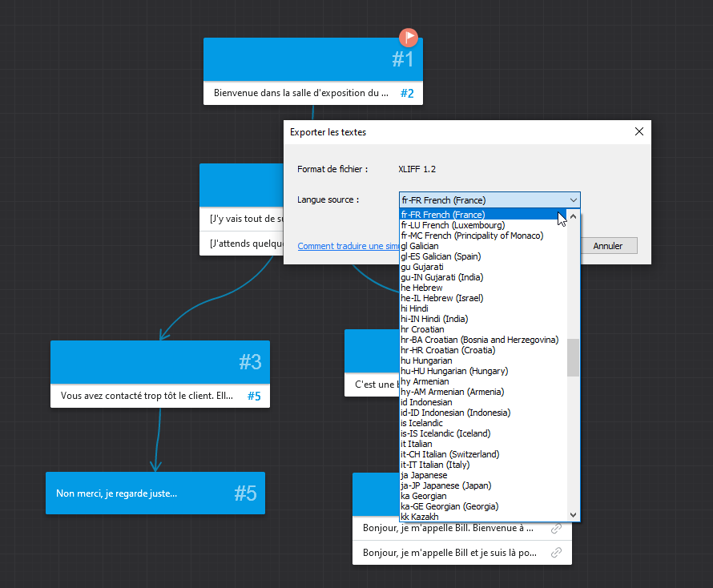
Task: Open 'Comment traduire une simulation' help link
Action: 348,246
